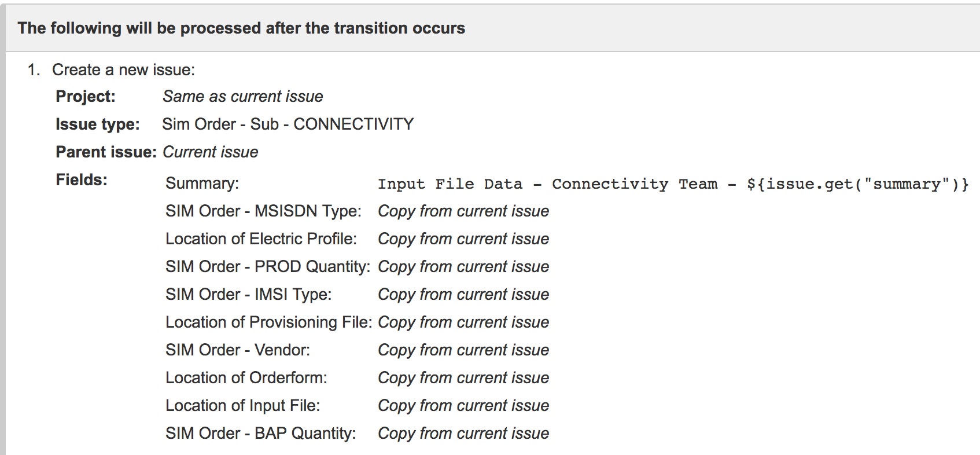
Task: Click 'SIM Order - IMSI Type' field
Action: [x=249, y=295]
